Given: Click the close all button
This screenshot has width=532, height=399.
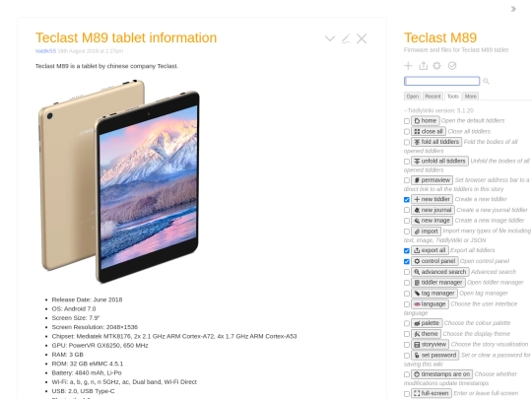Looking at the screenshot, I should 429,131.
